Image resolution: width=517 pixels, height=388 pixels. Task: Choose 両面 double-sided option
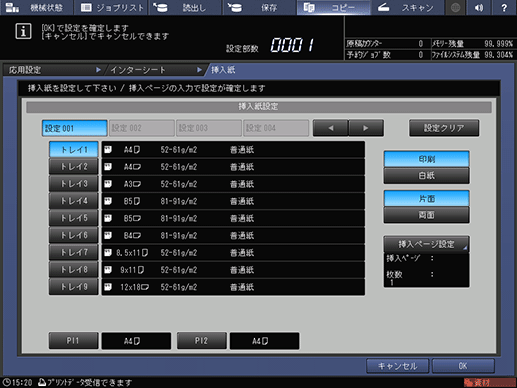tap(426, 215)
